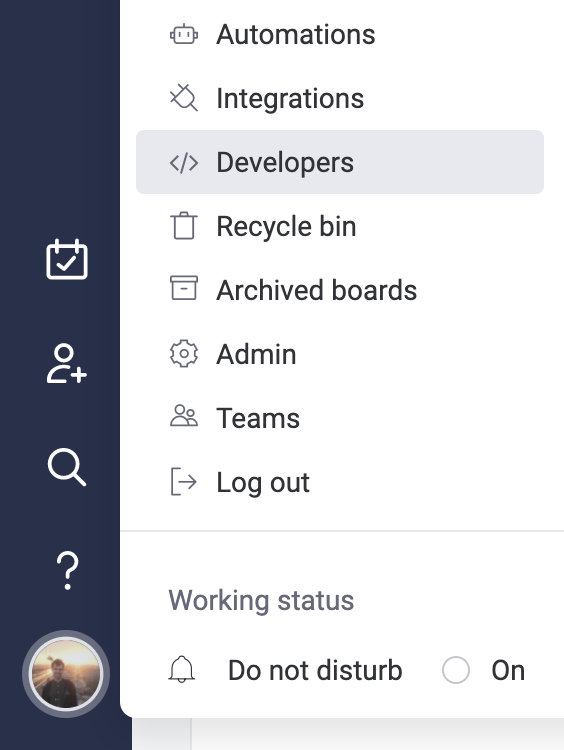Open My Work calendar-check icon in sidebar
Viewport: 564px width, 750px height.
coord(66,259)
